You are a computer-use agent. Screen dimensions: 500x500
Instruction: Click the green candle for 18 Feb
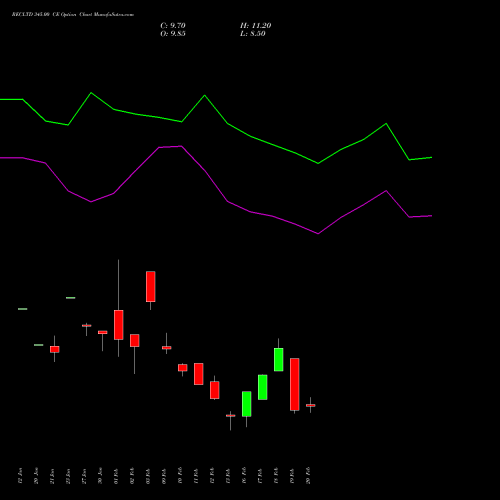point(279,359)
